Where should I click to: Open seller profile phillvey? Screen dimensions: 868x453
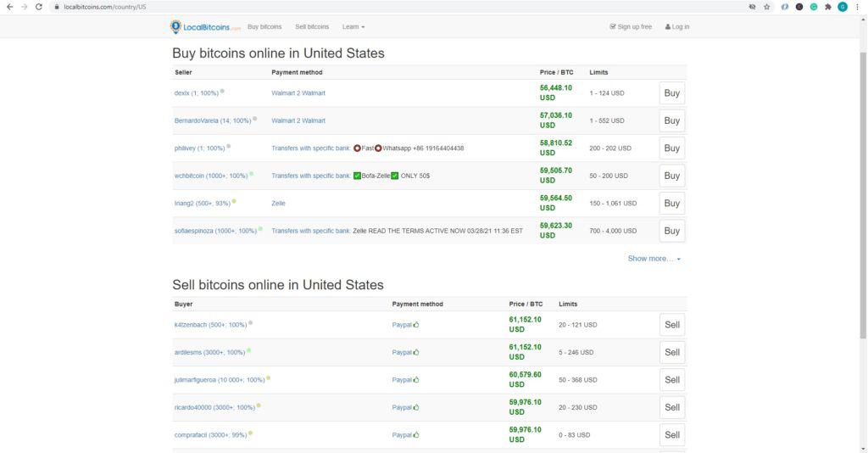click(x=199, y=148)
